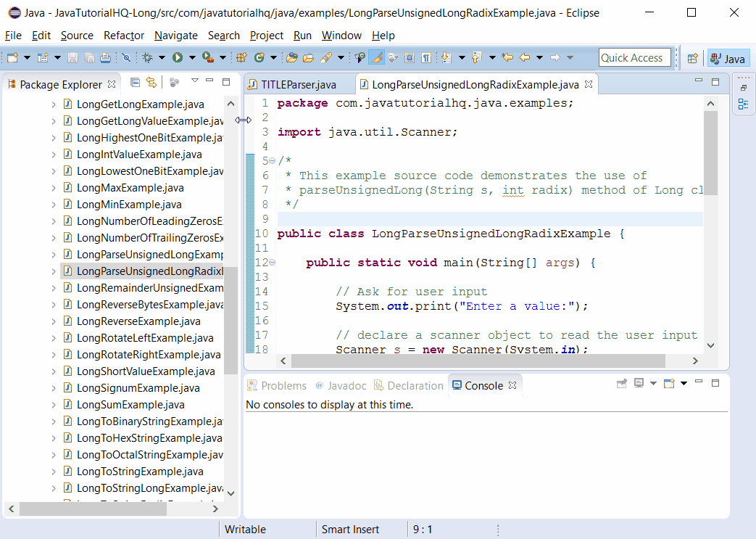Click the editor vertical scrollbar thumb
This screenshot has height=539, width=756.
(710, 153)
